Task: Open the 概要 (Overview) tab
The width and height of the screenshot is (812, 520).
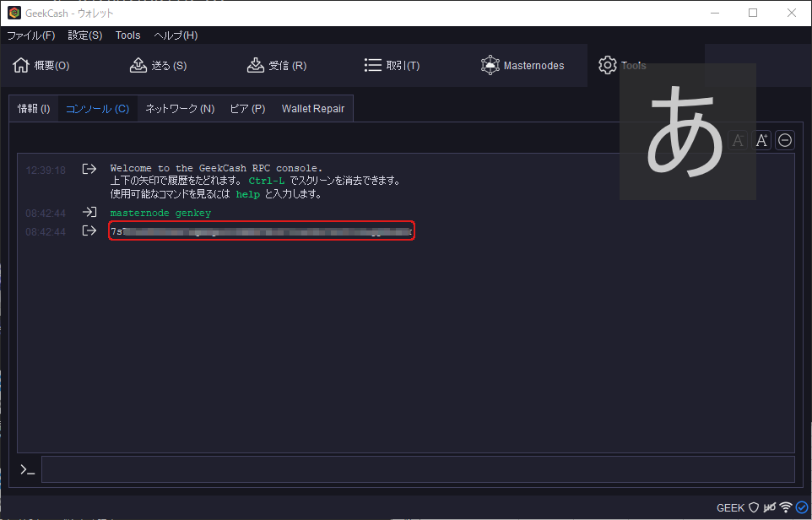Action: (41, 66)
